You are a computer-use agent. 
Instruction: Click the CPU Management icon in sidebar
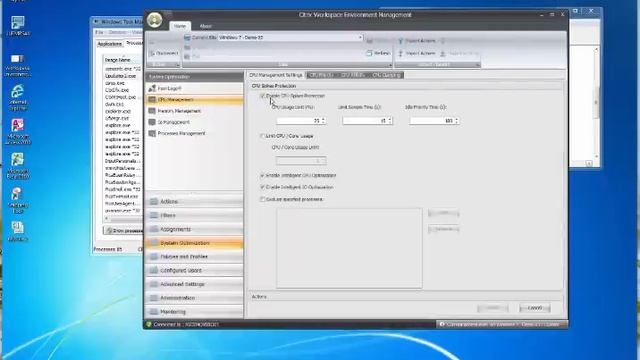(x=152, y=100)
